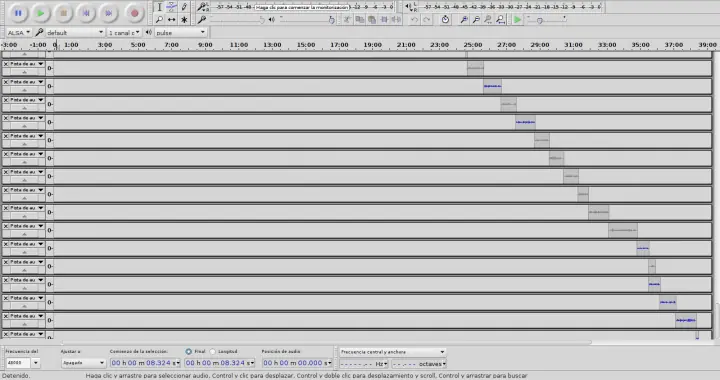Select the Selection (I-beam) tool
Image resolution: width=720 pixels, height=380 pixels.
(159, 7)
